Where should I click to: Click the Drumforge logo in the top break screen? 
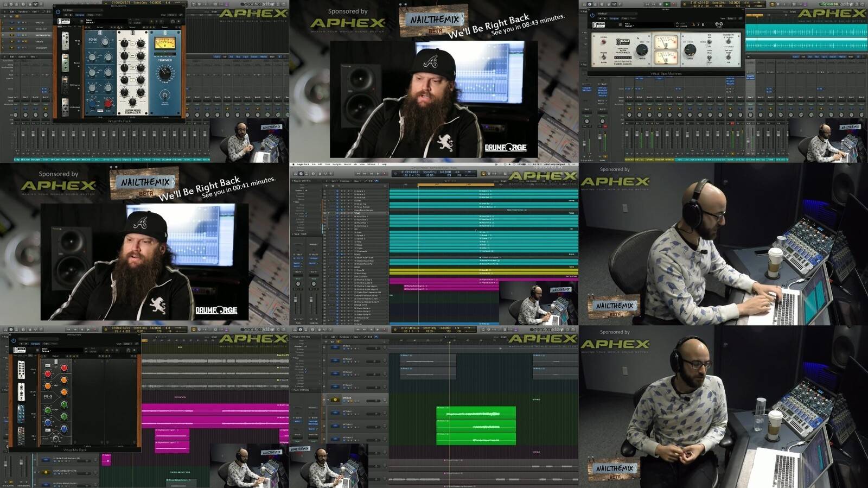tap(506, 148)
